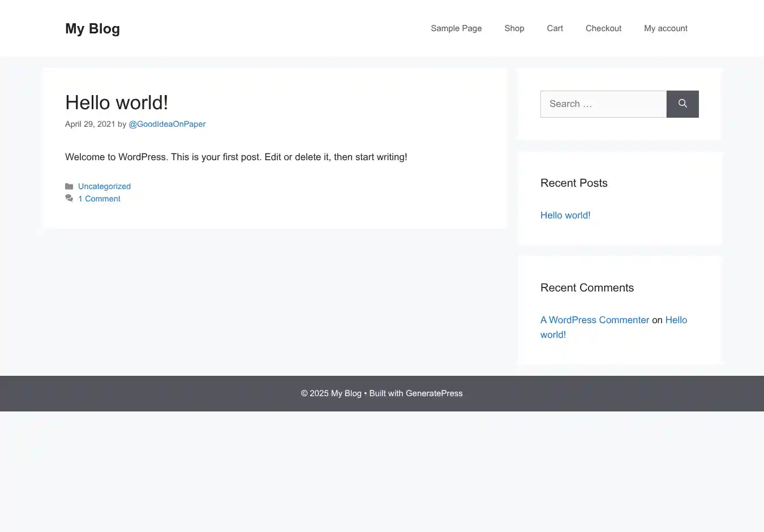
Task: Click the April 29, 2021 post date
Action: coord(90,124)
